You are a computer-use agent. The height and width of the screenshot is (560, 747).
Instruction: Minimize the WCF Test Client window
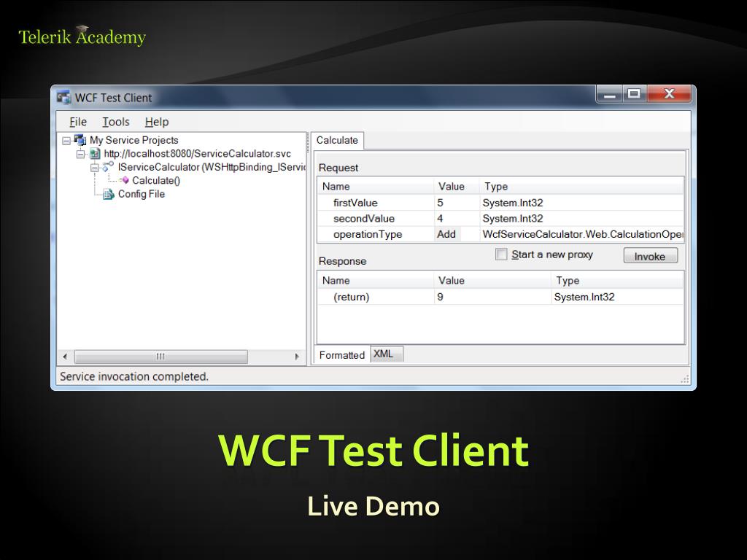click(x=609, y=94)
